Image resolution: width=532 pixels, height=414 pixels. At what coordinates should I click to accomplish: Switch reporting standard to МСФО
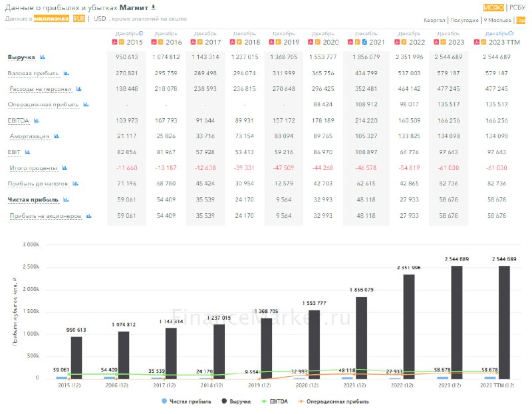[493, 7]
